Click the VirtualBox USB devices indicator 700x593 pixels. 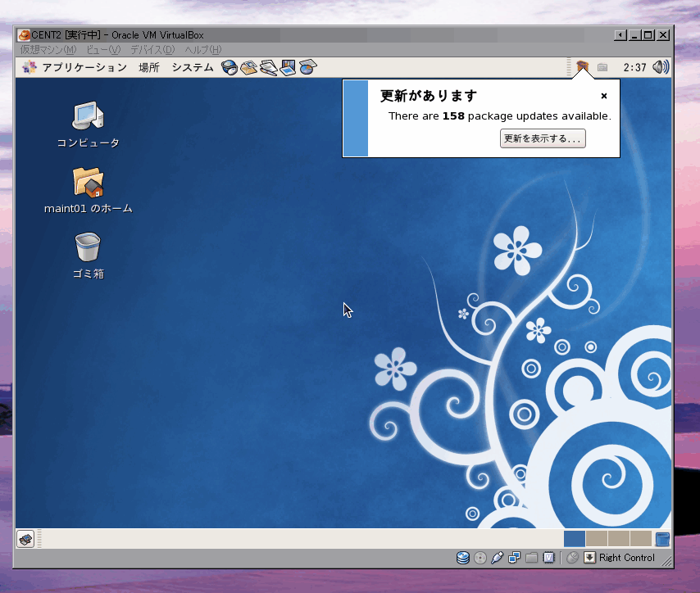[497, 558]
